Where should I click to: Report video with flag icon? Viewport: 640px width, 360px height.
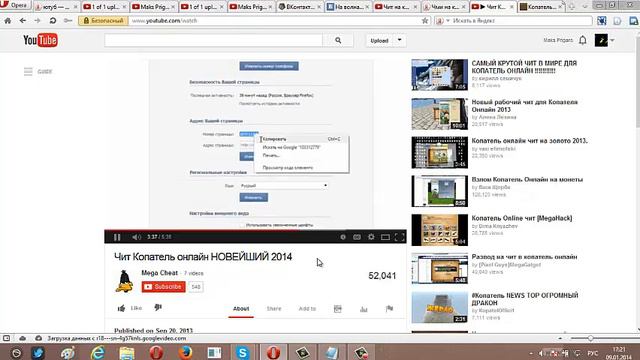pyautogui.click(x=389, y=309)
